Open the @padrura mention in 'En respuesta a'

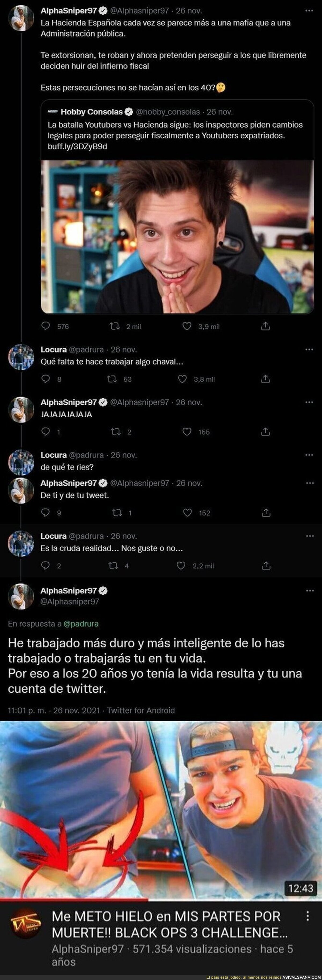tap(81, 623)
